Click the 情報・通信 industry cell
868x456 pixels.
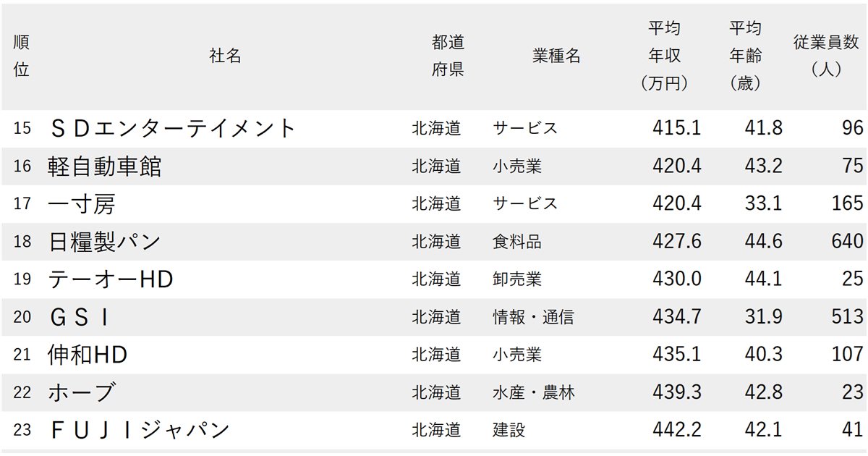pos(532,316)
